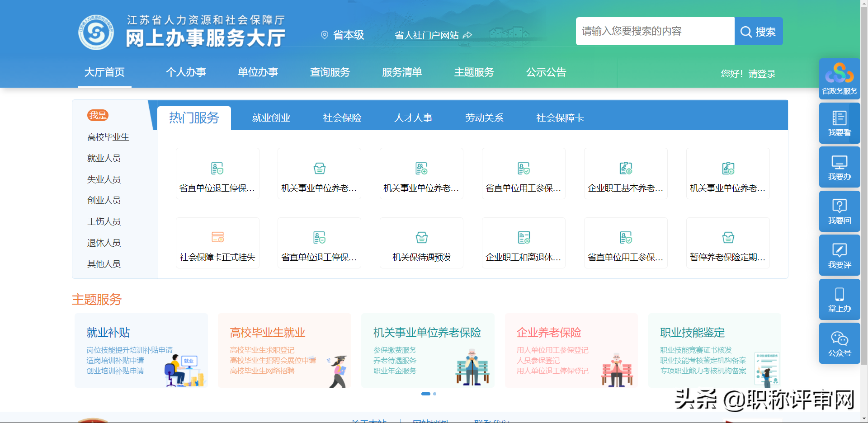Select the 退休人员 category option
Viewport: 868px width, 423px height.
(x=104, y=243)
